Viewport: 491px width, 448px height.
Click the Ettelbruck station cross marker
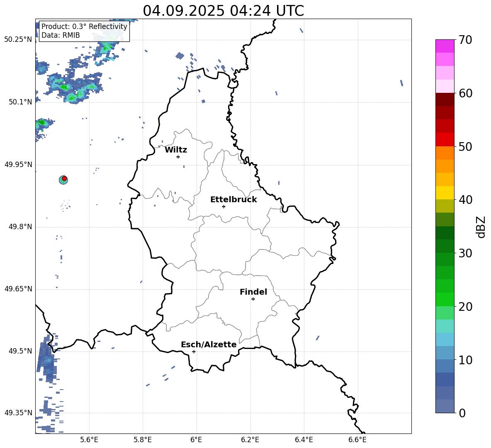coord(224,206)
